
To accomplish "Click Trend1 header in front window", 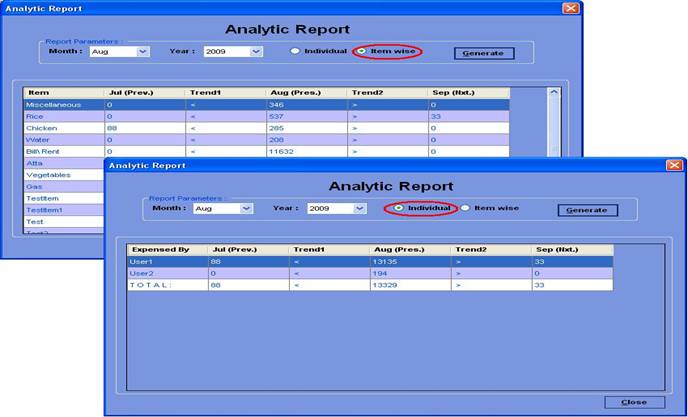I will click(x=330, y=249).
